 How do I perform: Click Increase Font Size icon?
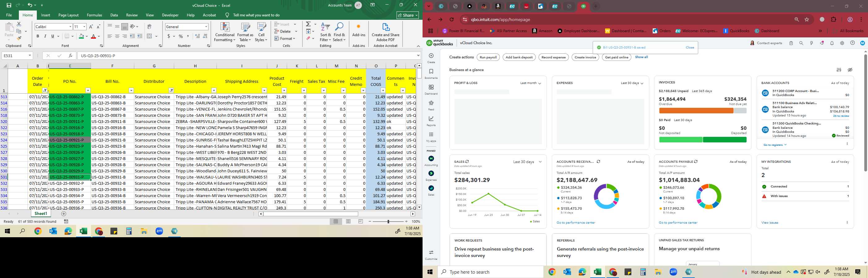click(91, 27)
